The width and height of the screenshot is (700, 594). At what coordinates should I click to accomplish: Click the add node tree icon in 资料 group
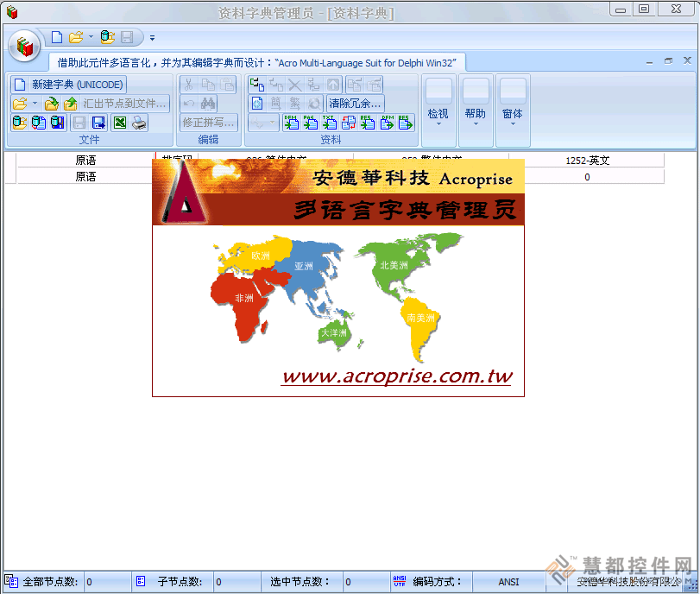[x=257, y=85]
